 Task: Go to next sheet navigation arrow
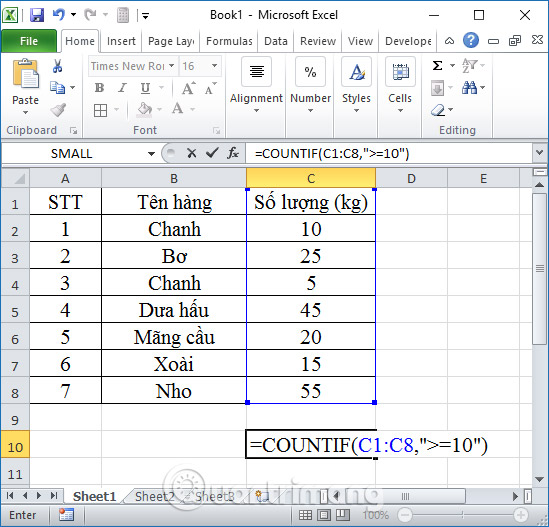39,496
